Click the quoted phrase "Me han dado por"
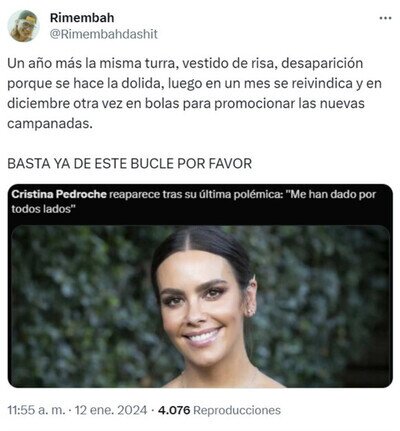Viewport: 400px width, 431px height. [331, 194]
